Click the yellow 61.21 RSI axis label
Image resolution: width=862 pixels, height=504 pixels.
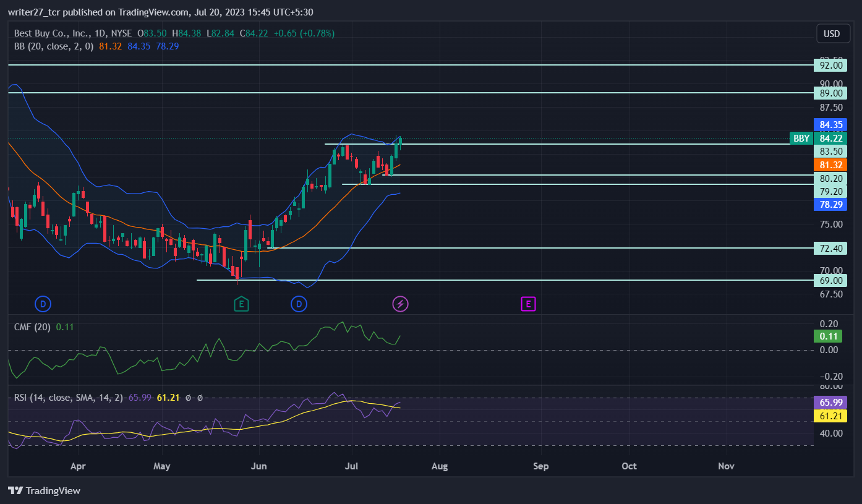pos(830,416)
